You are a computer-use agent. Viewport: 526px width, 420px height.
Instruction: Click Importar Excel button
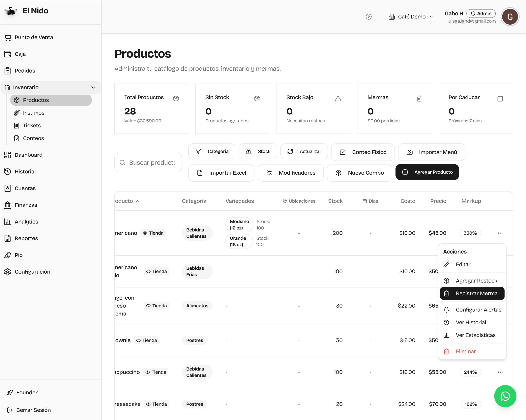point(221,173)
